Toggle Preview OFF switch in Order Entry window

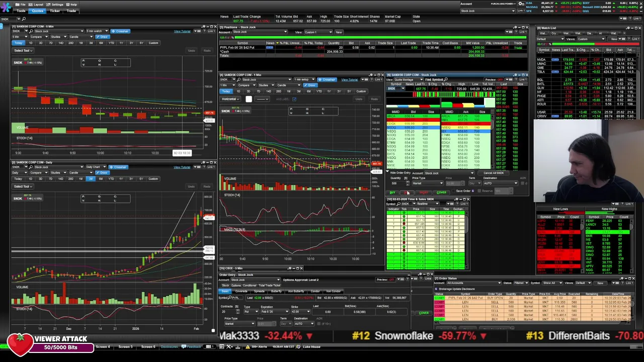pyautogui.click(x=391, y=280)
